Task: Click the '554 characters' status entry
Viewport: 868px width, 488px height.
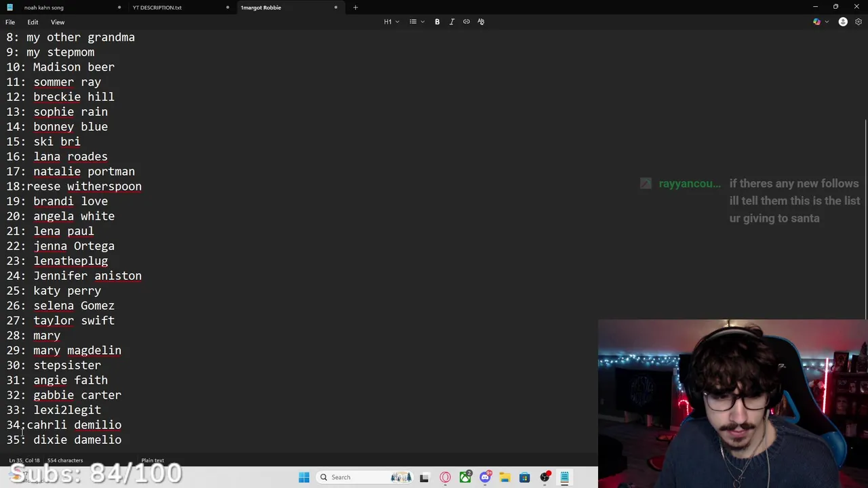Action: click(65, 461)
